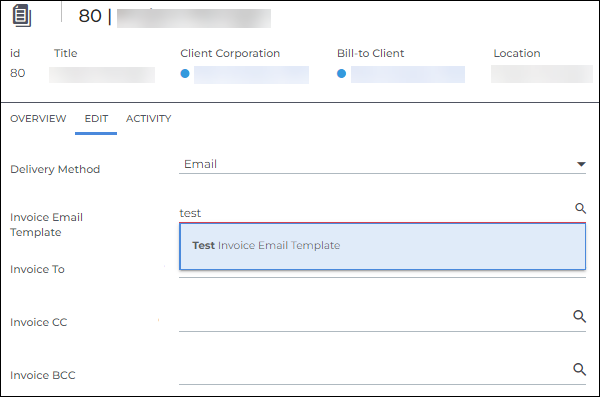
Task: Click the Bill-to Client header label
Action: (370, 53)
